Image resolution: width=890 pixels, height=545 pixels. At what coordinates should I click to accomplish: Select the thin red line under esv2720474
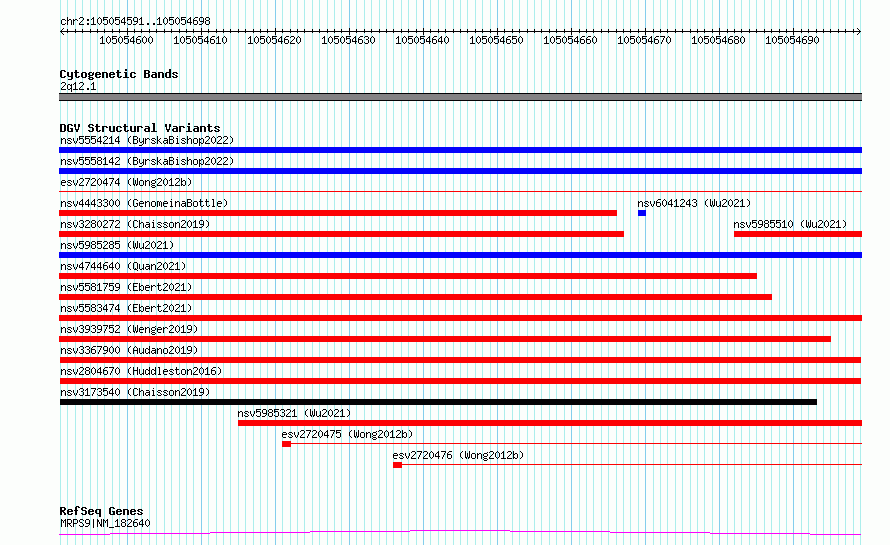[460, 192]
